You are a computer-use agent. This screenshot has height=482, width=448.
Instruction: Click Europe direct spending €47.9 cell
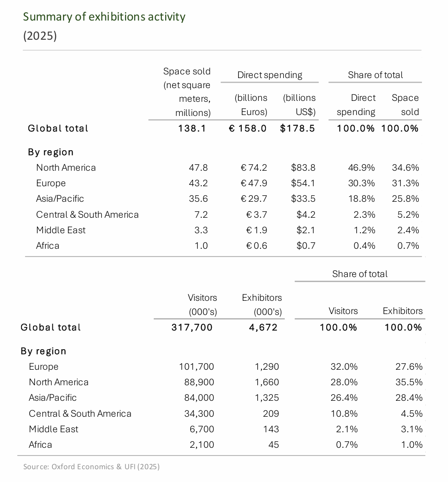coord(254,183)
